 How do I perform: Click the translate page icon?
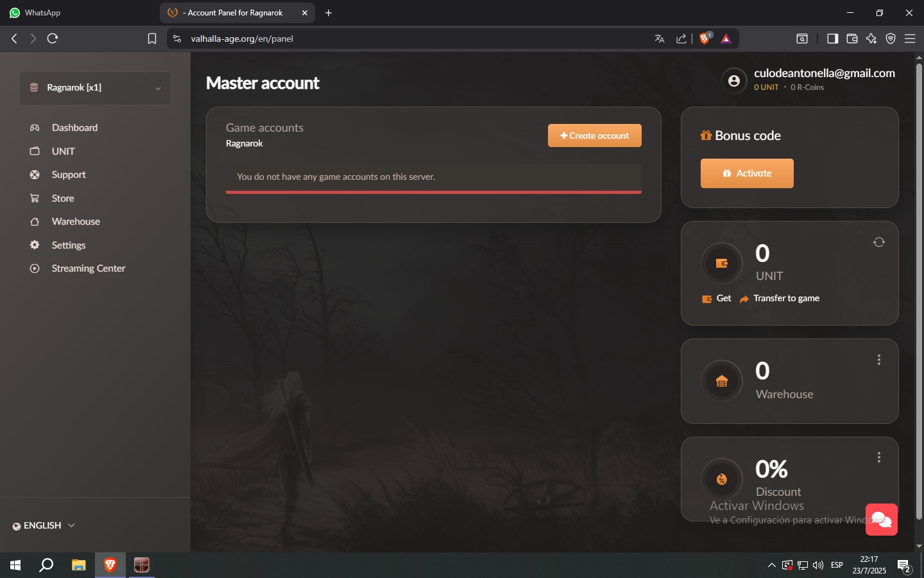coord(659,39)
